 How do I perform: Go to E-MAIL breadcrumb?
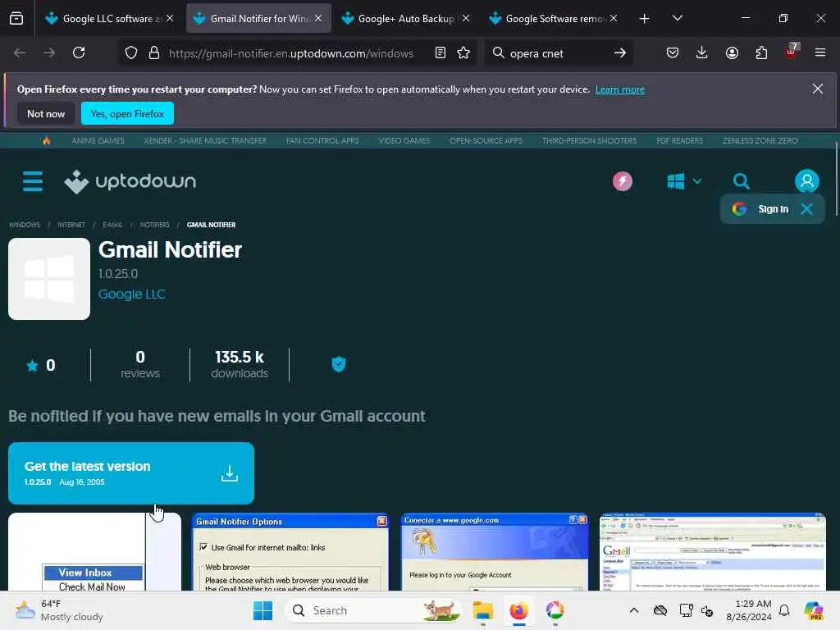point(112,225)
